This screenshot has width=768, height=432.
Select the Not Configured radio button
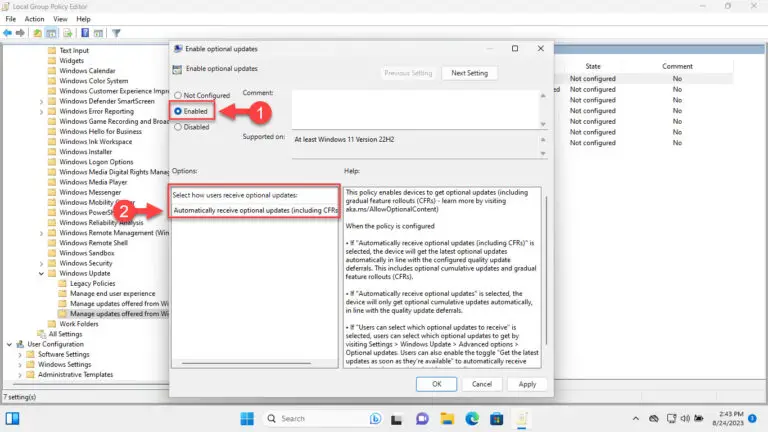click(178, 95)
